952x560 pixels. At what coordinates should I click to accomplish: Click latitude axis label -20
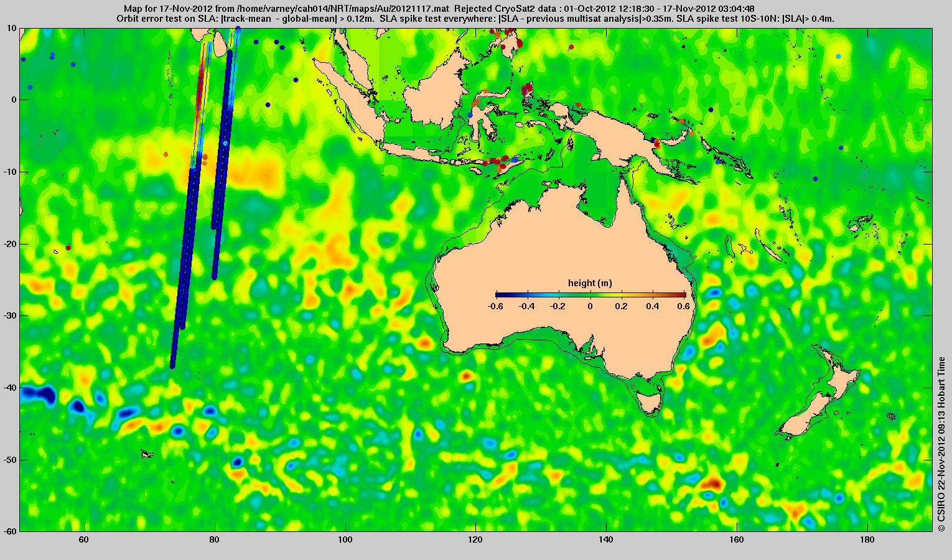(11, 244)
